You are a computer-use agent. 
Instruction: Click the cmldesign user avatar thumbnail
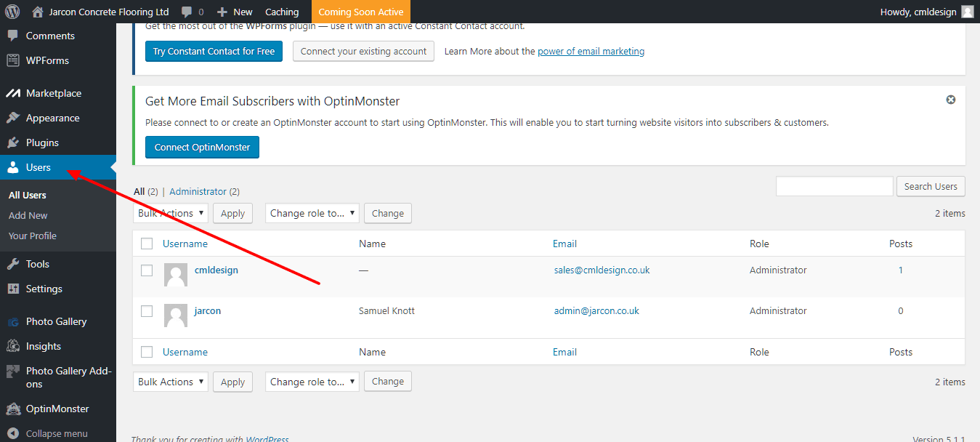[176, 275]
